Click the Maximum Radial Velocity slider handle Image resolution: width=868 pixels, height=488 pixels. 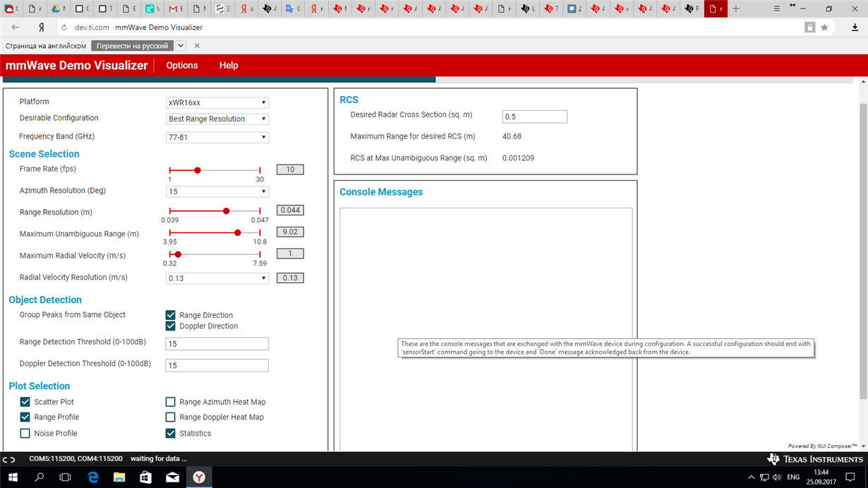click(x=178, y=254)
